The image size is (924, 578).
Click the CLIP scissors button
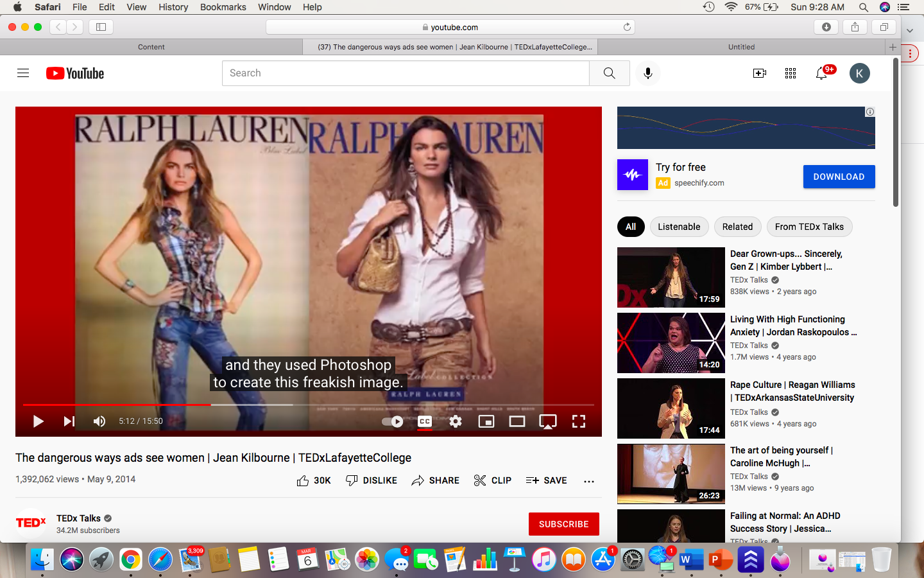pyautogui.click(x=493, y=480)
